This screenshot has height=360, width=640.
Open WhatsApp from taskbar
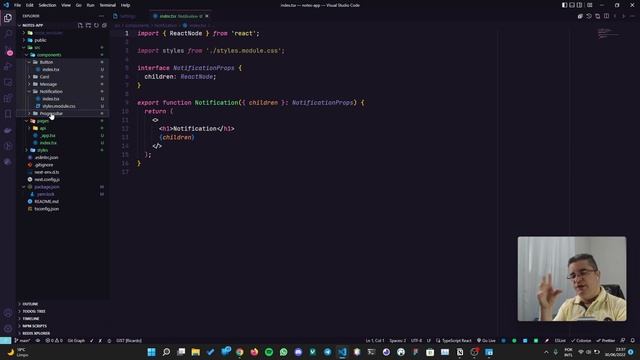tap(284, 352)
